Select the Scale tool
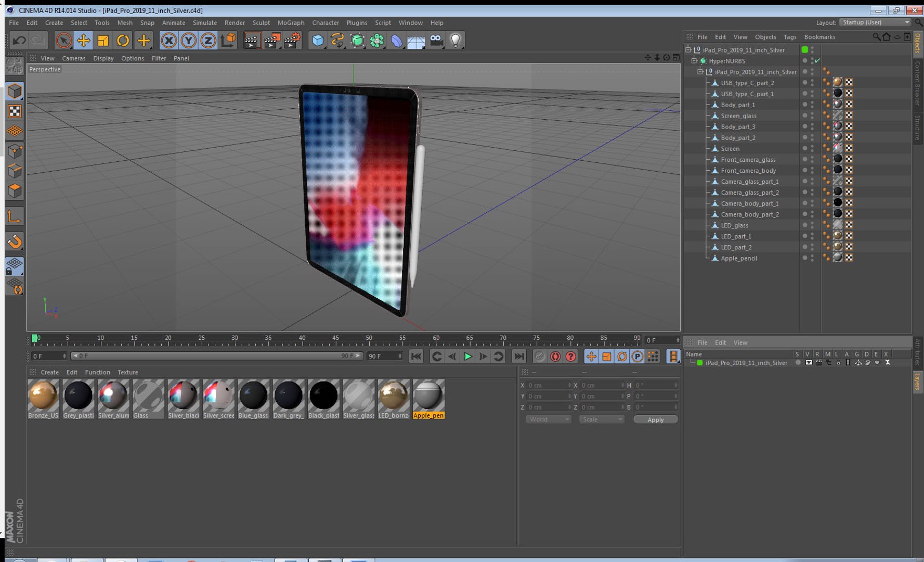The image size is (924, 562). point(103,40)
